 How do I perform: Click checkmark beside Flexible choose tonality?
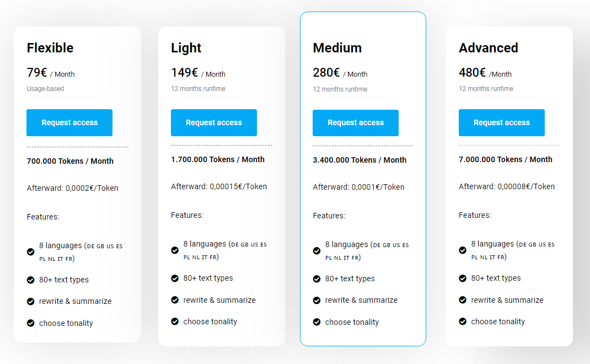tap(31, 323)
